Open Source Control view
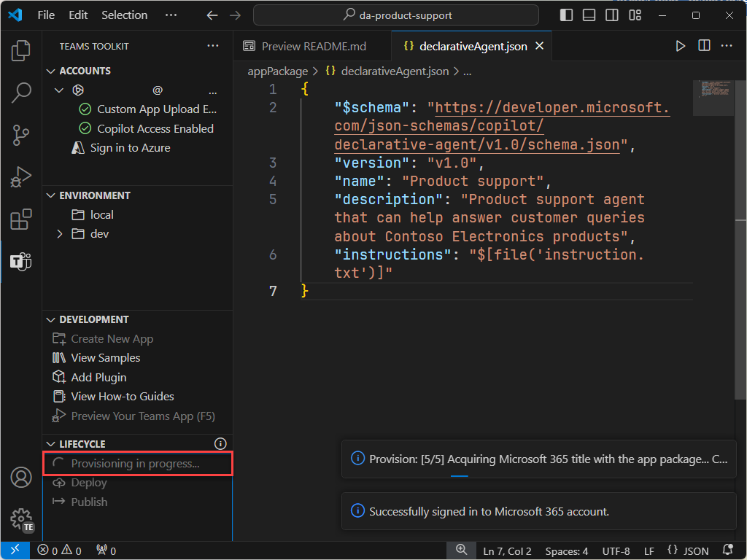Image resolution: width=747 pixels, height=560 pixels. coord(21,135)
